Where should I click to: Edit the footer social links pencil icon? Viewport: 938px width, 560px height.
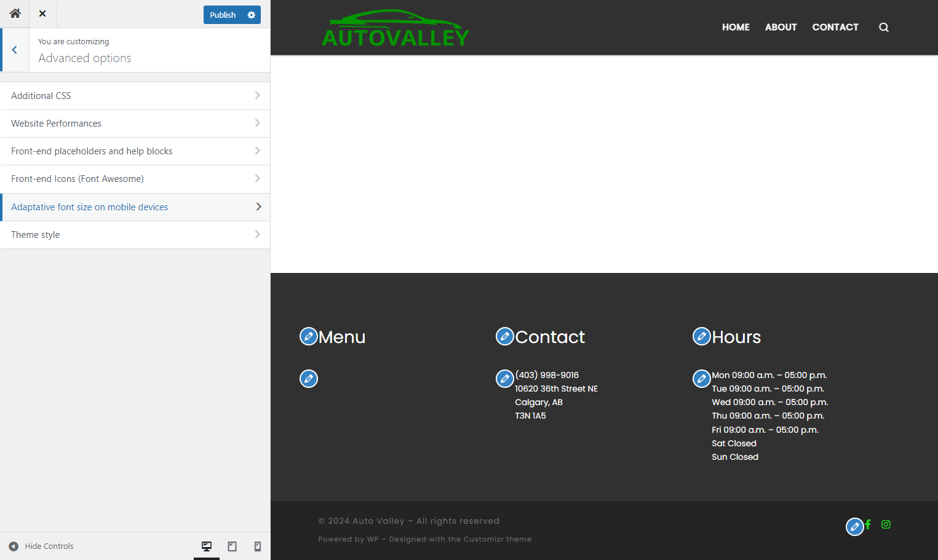pyautogui.click(x=855, y=527)
